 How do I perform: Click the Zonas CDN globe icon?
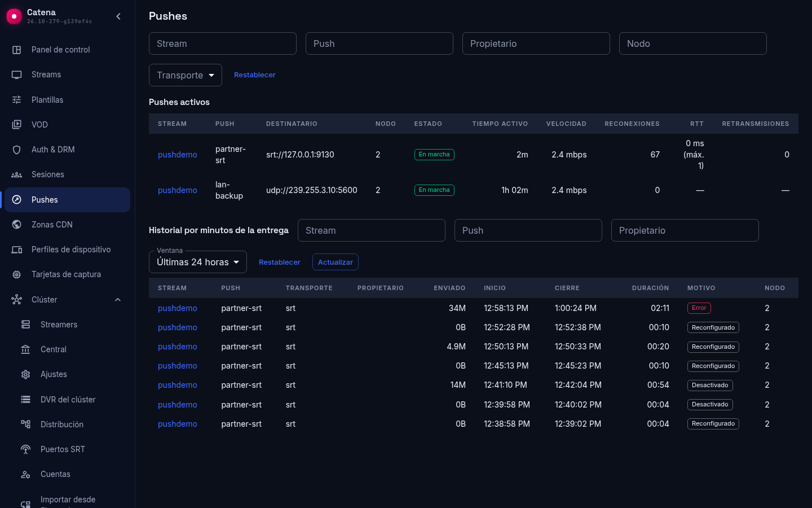click(17, 225)
